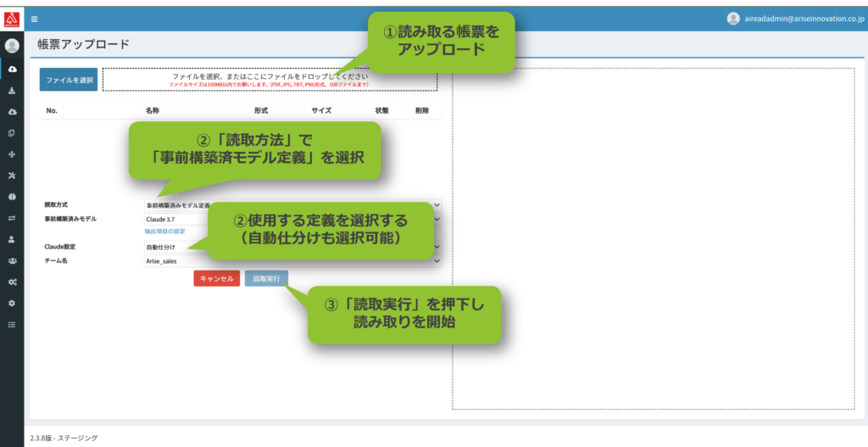Select the exchange arrows sidebar icon
The image size is (868, 447).
point(12,218)
